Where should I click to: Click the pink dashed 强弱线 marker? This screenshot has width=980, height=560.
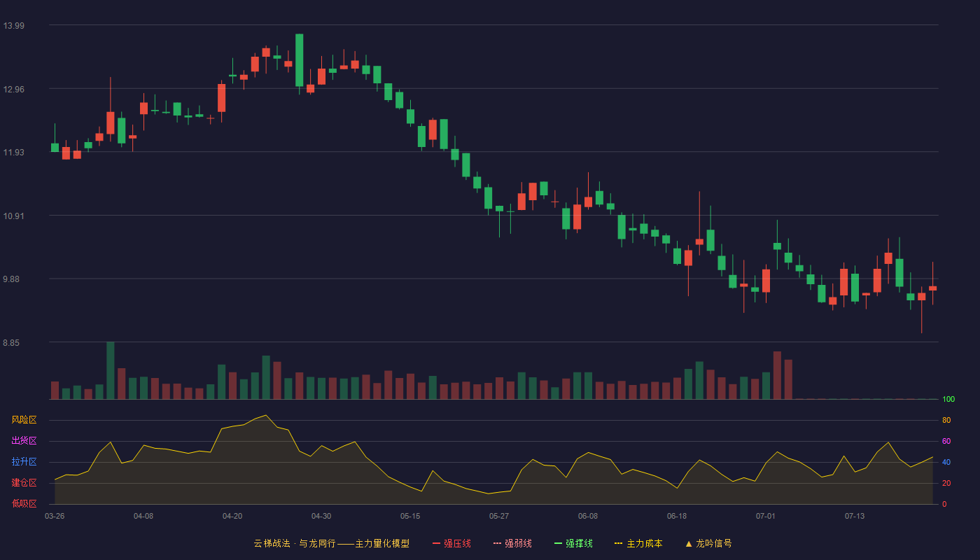point(497,543)
